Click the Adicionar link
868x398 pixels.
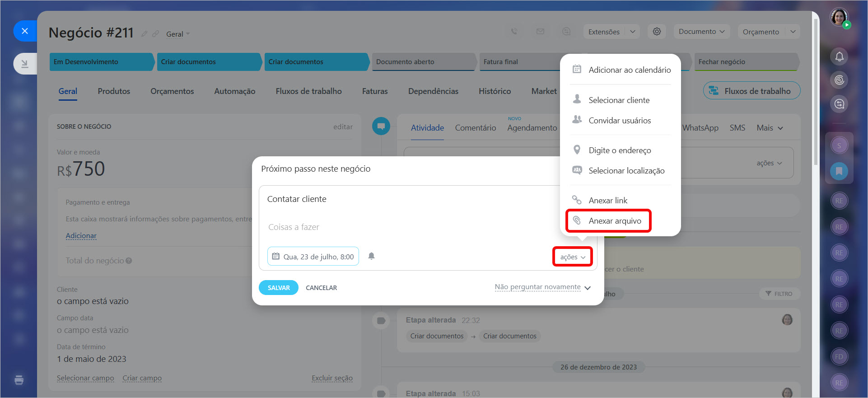point(81,236)
